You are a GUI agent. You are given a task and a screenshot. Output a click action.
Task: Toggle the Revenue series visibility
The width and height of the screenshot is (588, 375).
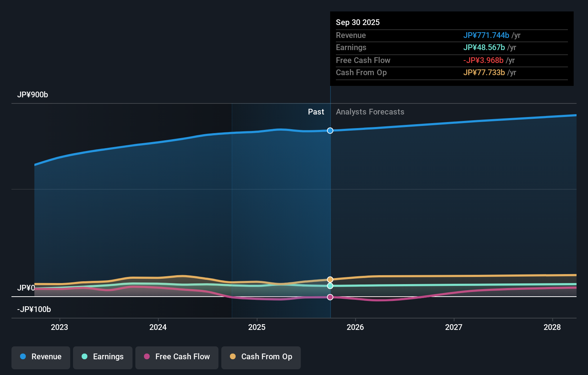(40, 357)
